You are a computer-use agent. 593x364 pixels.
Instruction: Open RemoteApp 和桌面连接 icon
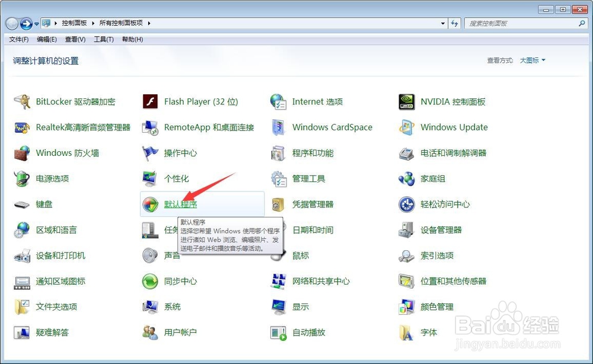click(x=150, y=127)
